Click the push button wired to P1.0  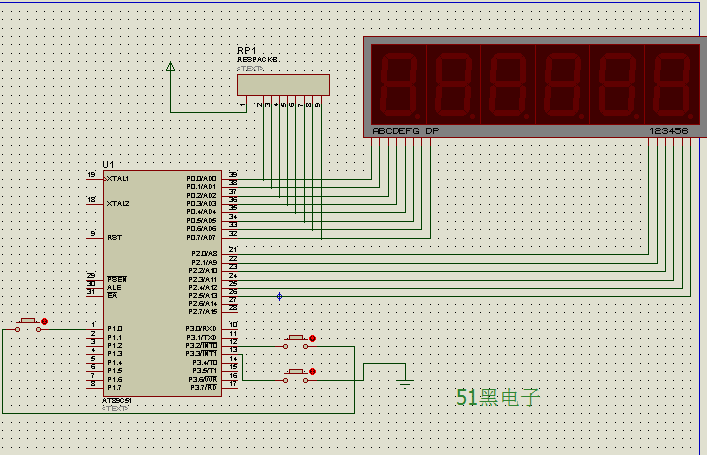click(28, 325)
